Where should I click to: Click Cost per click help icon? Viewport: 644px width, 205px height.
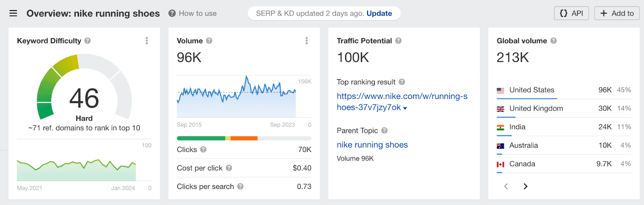click(x=229, y=168)
